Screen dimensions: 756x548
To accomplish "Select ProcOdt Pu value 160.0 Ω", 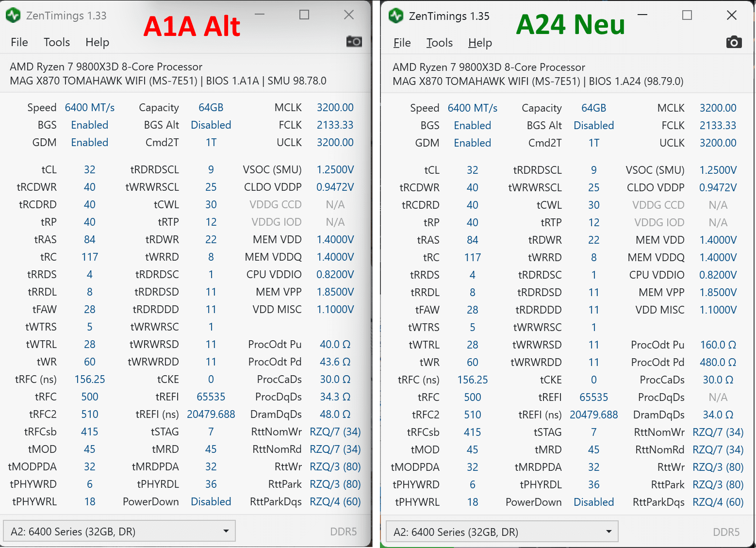I will pos(718,345).
